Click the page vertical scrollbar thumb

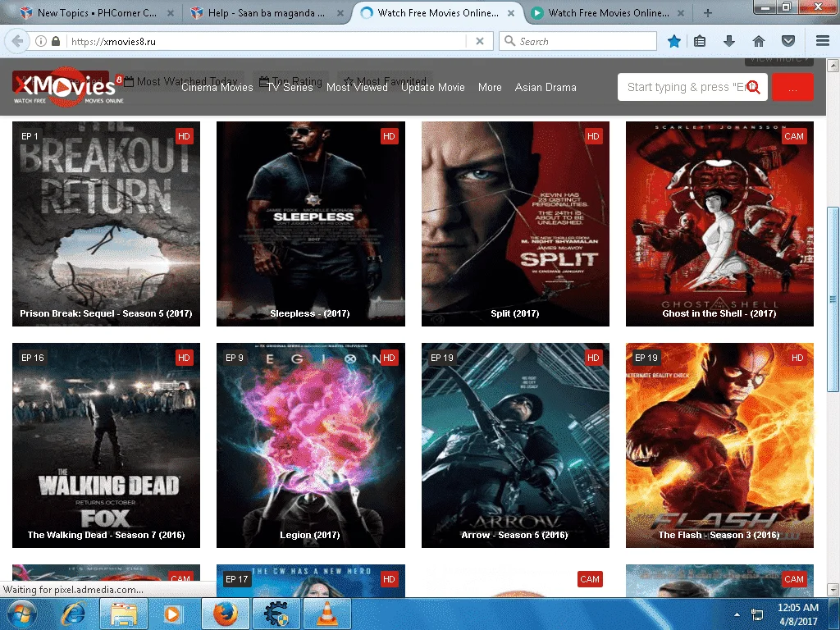[x=833, y=299]
